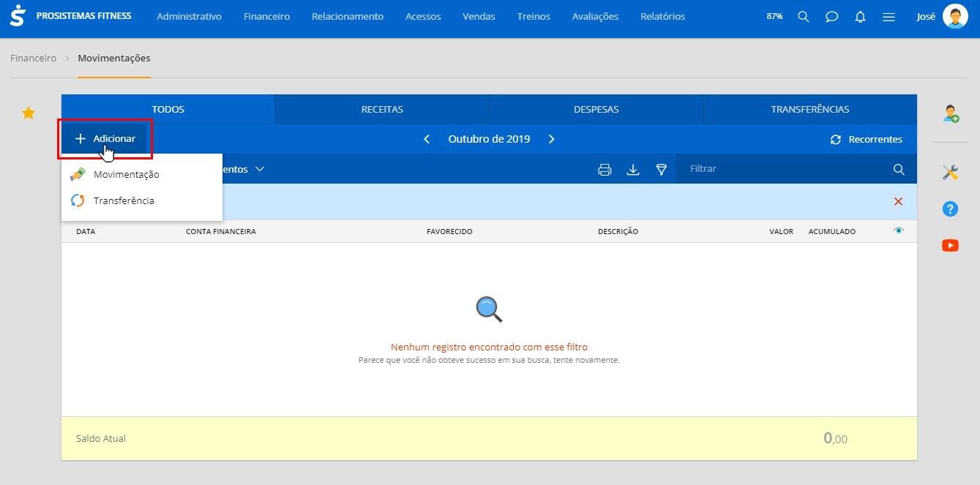Open the Financeiro menu in top bar
The height and width of the screenshot is (485, 980).
(266, 16)
